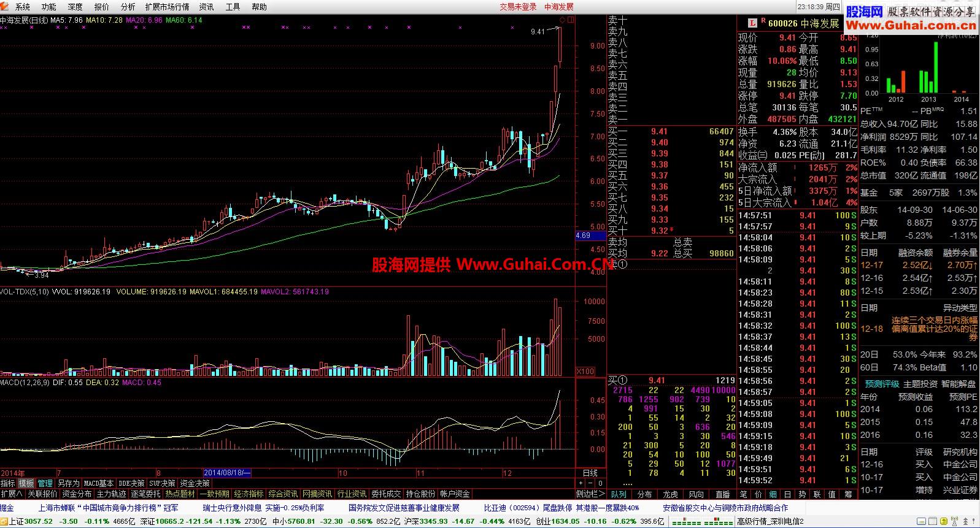Open the 行业资讯 tab

tap(352, 494)
